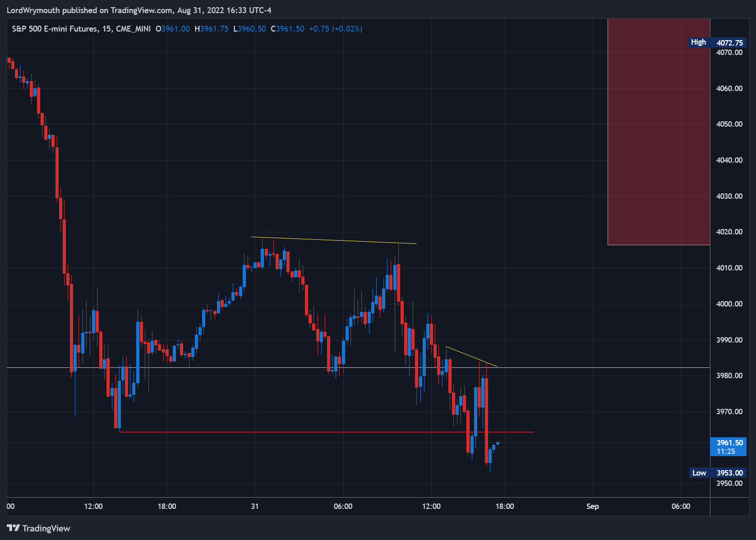
Task: Click the low value L3960.50
Action: (249, 29)
